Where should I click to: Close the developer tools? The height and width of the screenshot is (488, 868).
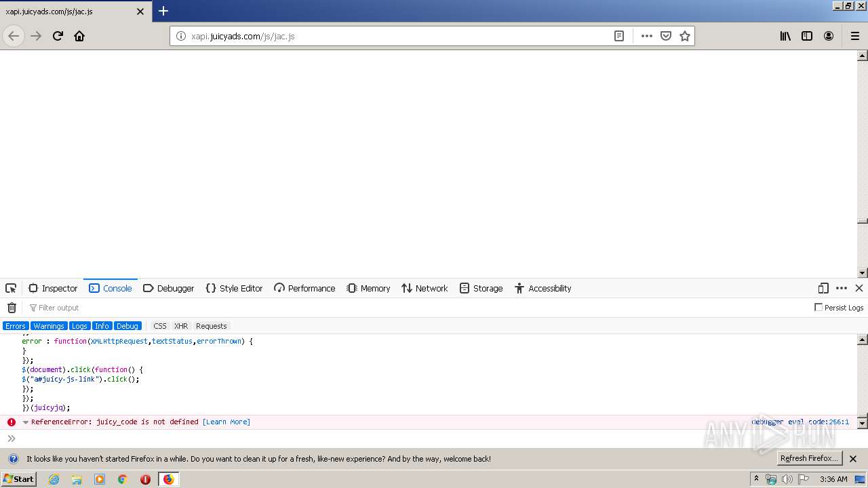point(859,288)
